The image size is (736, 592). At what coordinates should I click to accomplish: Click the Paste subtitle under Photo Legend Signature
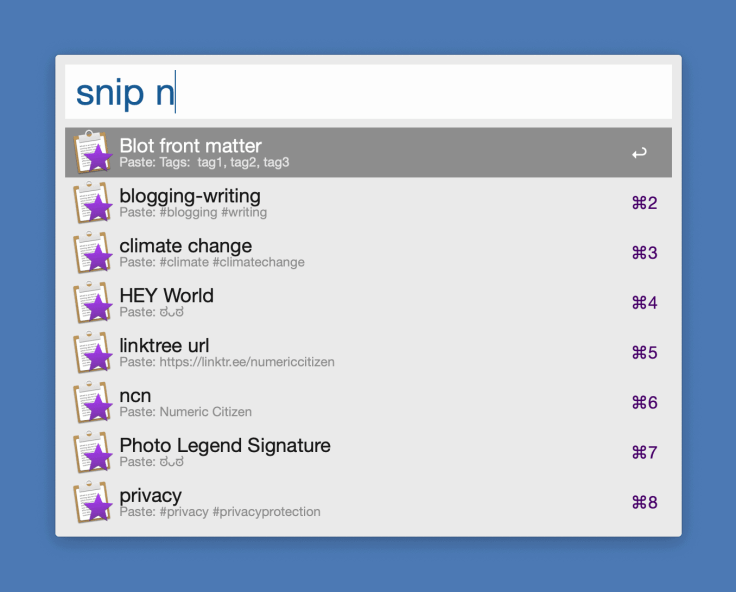[151, 462]
